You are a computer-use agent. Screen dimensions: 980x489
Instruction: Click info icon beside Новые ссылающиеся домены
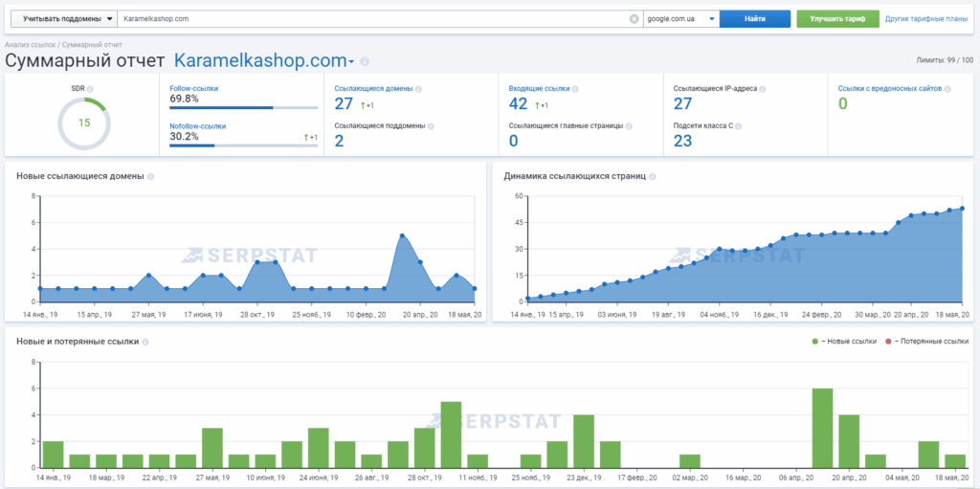pos(151,176)
